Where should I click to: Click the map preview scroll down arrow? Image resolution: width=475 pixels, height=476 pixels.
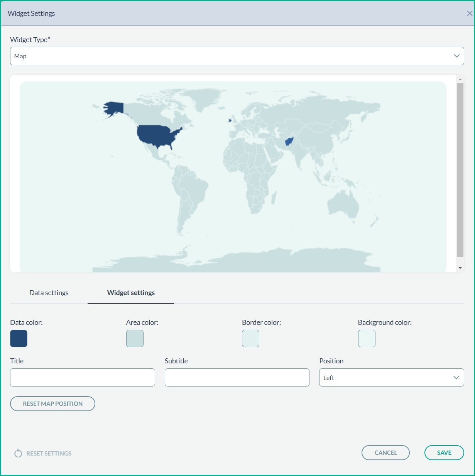[460, 268]
